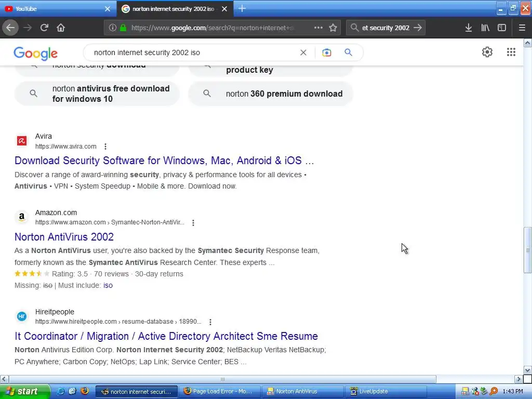
Task: Close the norton internet security tab
Action: (224, 9)
